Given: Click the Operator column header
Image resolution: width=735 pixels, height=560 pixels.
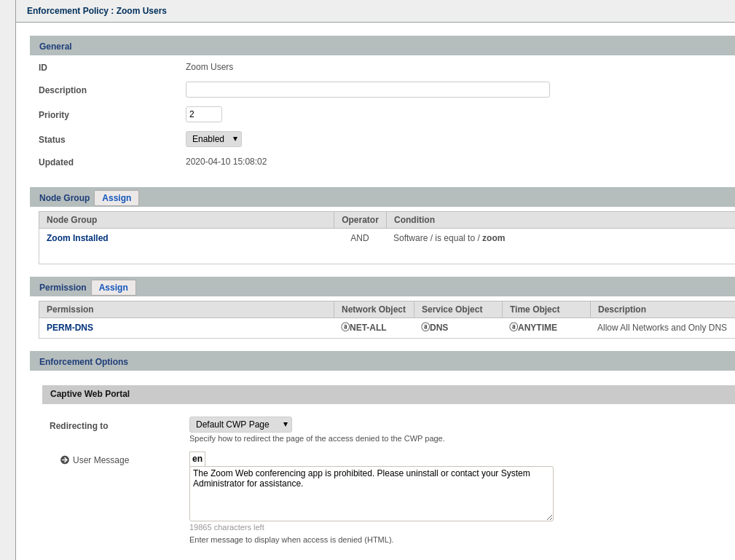Looking at the screenshot, I should (360, 220).
